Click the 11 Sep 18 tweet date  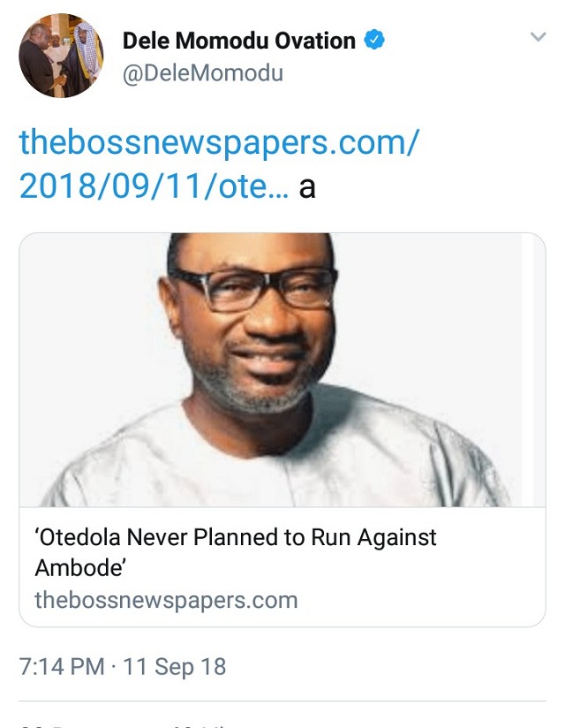point(175,666)
